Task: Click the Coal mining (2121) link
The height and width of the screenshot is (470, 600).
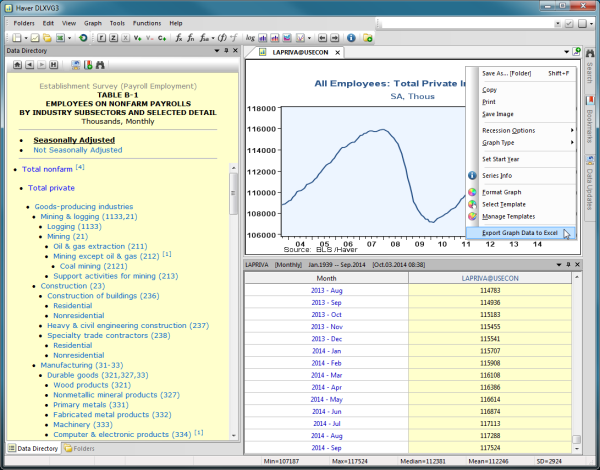Action: pyautogui.click(x=94, y=266)
